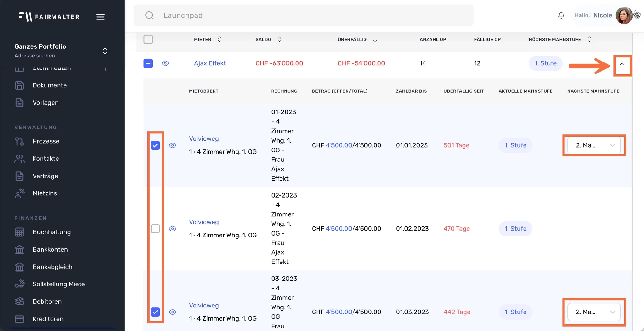Click the Bankkonten bank icon
The width and height of the screenshot is (644, 331).
(19, 249)
